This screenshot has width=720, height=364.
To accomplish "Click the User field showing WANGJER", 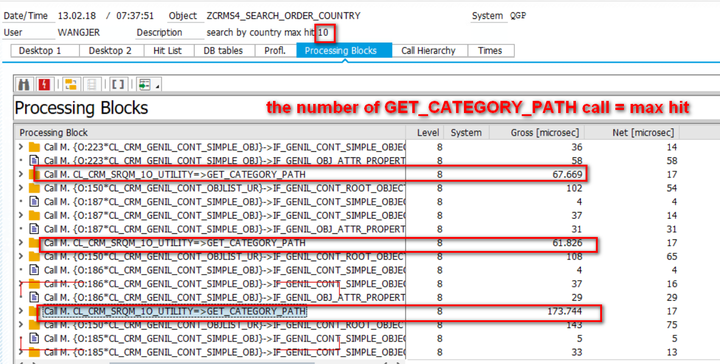I will (79, 33).
